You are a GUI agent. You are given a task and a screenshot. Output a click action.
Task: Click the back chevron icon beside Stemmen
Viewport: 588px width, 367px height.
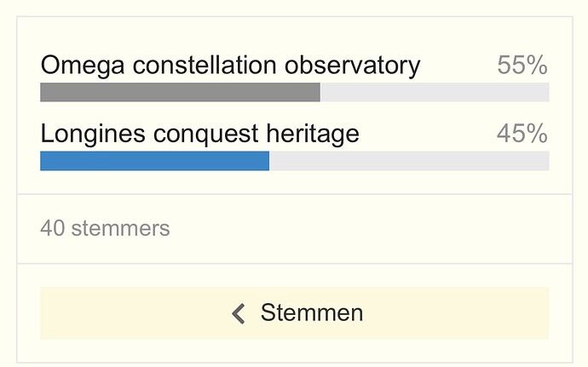coord(239,313)
